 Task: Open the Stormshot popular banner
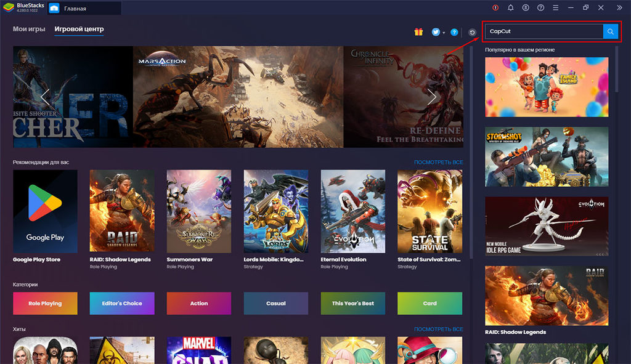point(547,157)
